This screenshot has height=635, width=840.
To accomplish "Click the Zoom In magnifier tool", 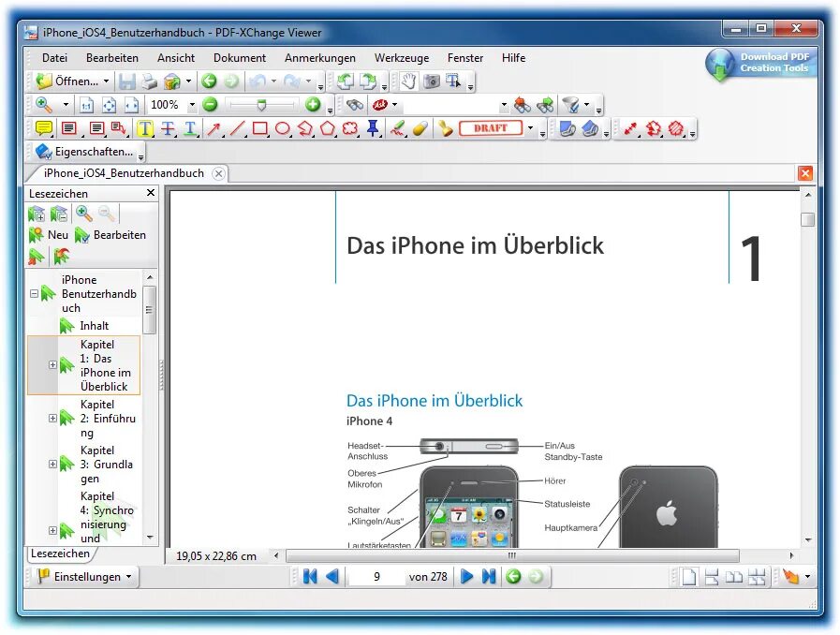I will (43, 105).
